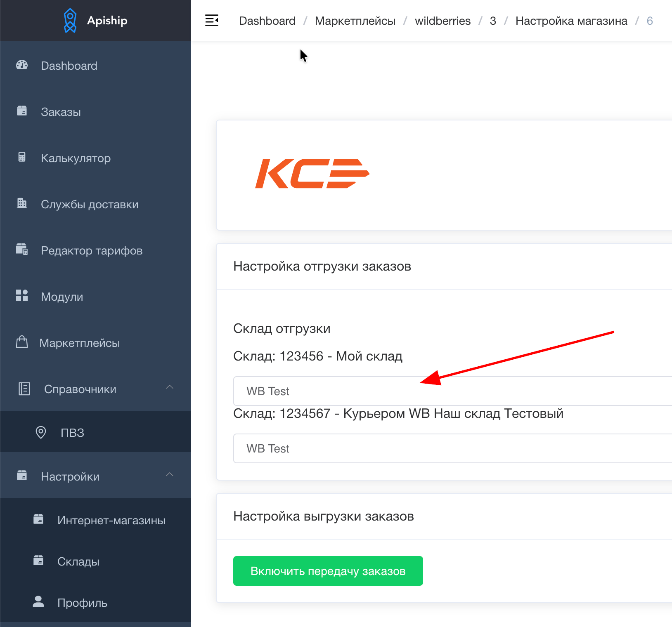Click the Apiship brand name
Screen dimensions: 672x627
[107, 20]
